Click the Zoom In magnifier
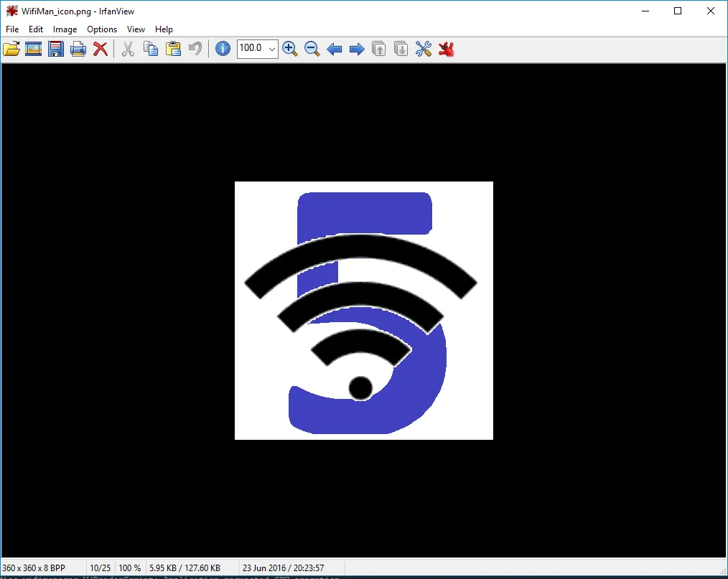Image resolution: width=728 pixels, height=579 pixels. click(x=290, y=49)
